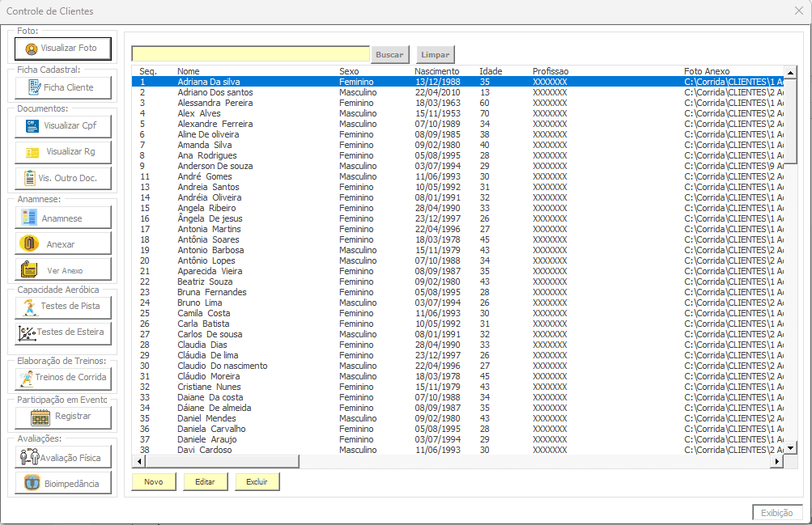This screenshot has width=812, height=525.
Task: Select the row Adriana Da silva
Action: click(457, 82)
